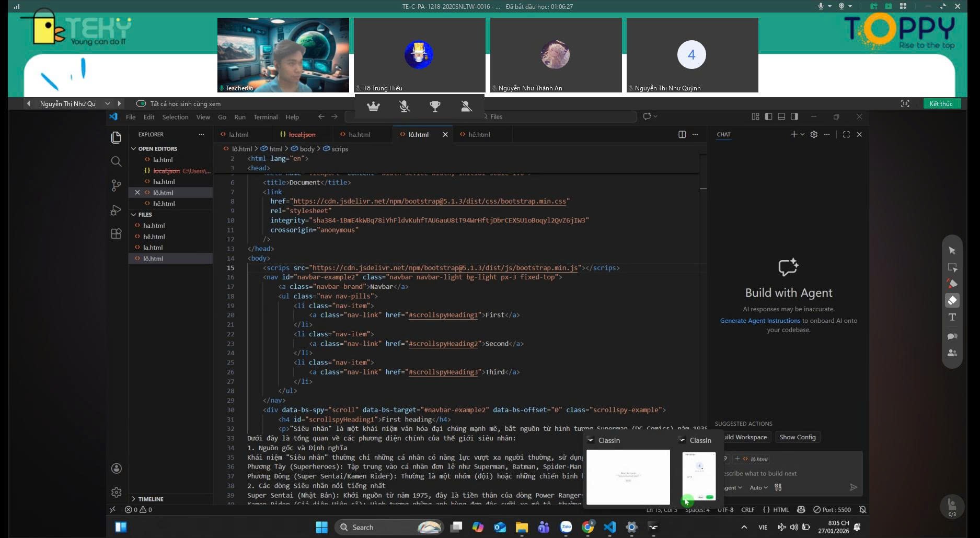Image resolution: width=980 pixels, height=538 pixels.
Task: Click the split editor right icon
Action: click(682, 134)
